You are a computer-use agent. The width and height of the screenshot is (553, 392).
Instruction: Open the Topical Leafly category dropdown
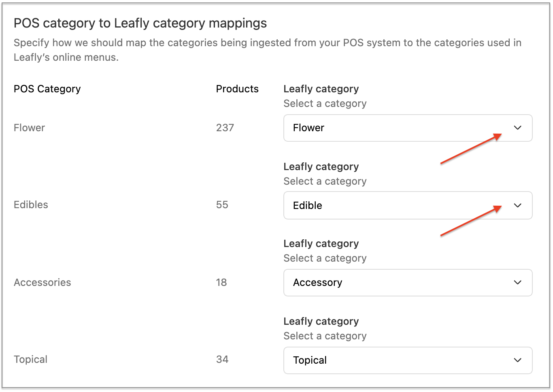(x=408, y=360)
